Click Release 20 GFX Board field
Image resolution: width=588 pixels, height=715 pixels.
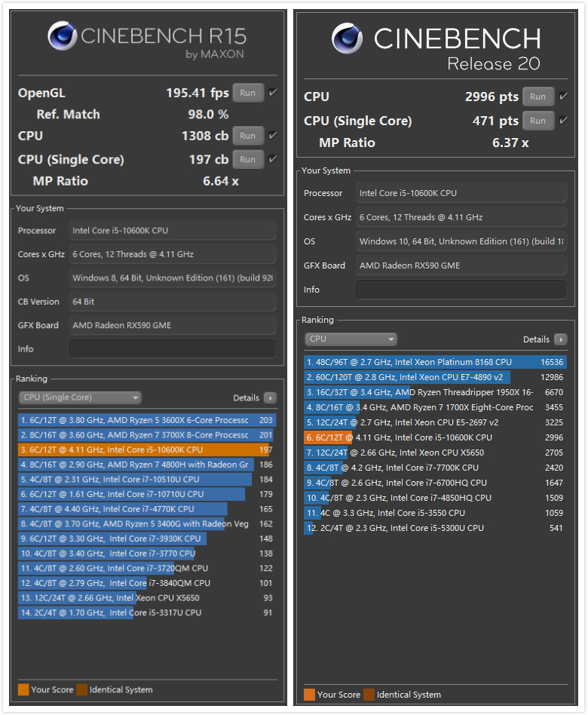coord(461,265)
